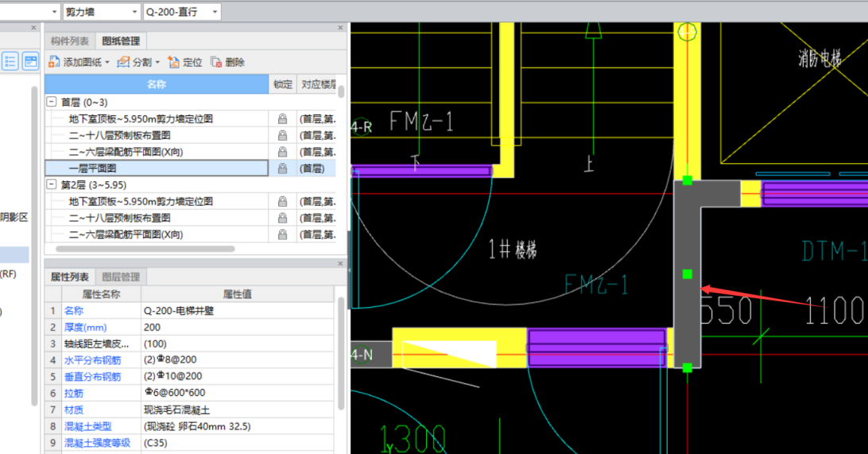Select 第2层 二~十八层预制板布置图 row

click(x=157, y=218)
